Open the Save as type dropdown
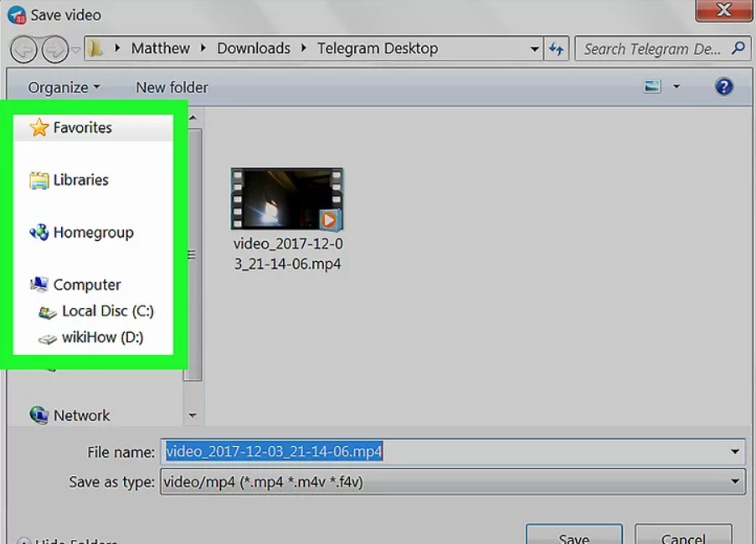 pyautogui.click(x=734, y=481)
